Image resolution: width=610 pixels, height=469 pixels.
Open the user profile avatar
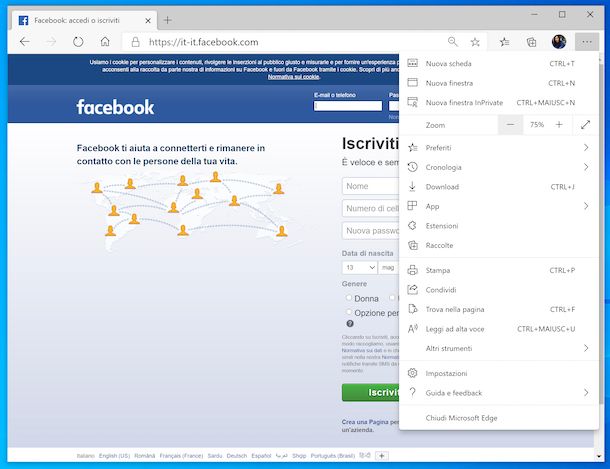tap(559, 42)
